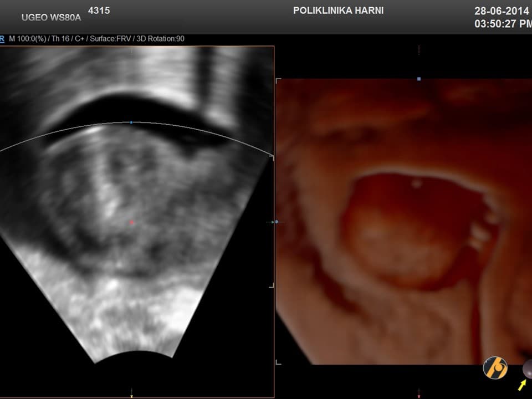Click the orange marker below the 2D pane
The height and width of the screenshot is (399, 532).
click(x=131, y=396)
